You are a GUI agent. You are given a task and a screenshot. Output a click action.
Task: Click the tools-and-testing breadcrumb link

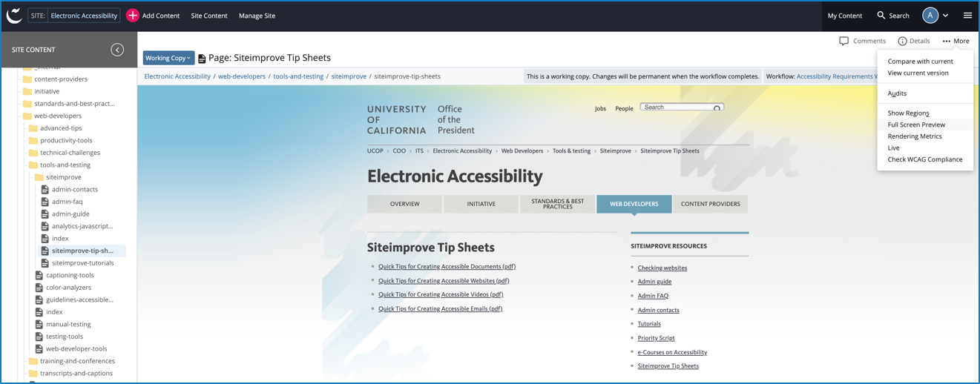[x=298, y=76]
